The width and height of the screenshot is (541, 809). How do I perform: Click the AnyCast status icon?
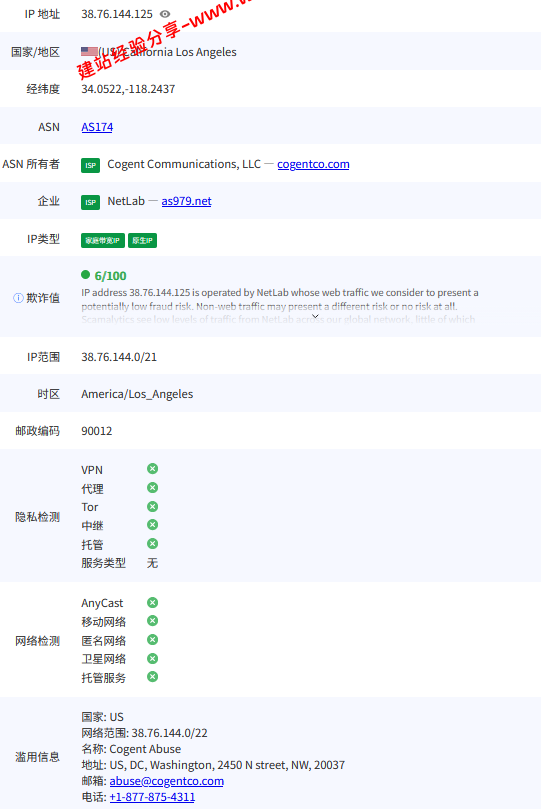tap(152, 603)
